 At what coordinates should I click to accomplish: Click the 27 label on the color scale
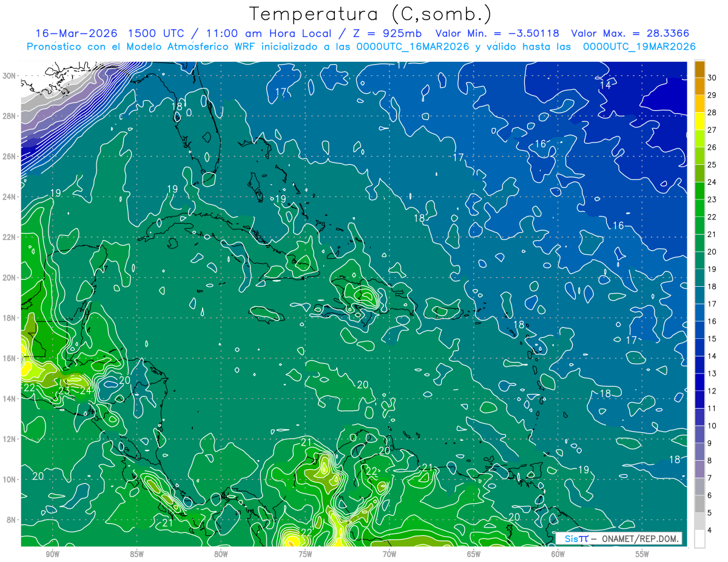(x=713, y=129)
